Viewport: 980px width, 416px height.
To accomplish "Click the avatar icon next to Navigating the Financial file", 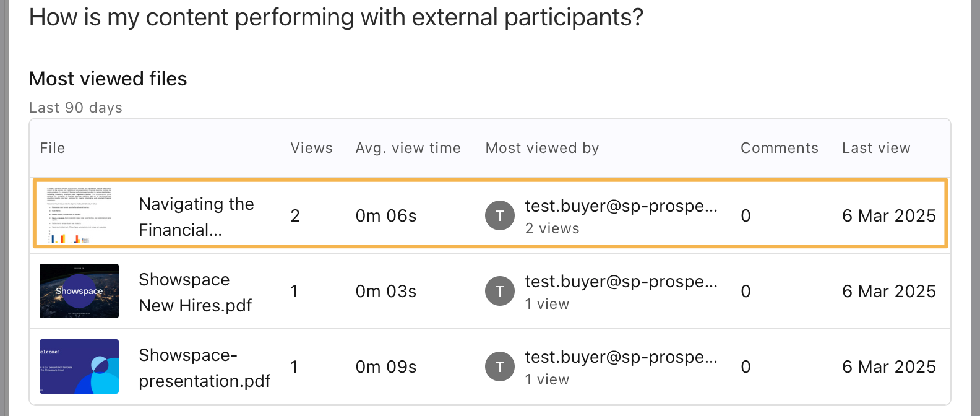I will click(x=500, y=215).
